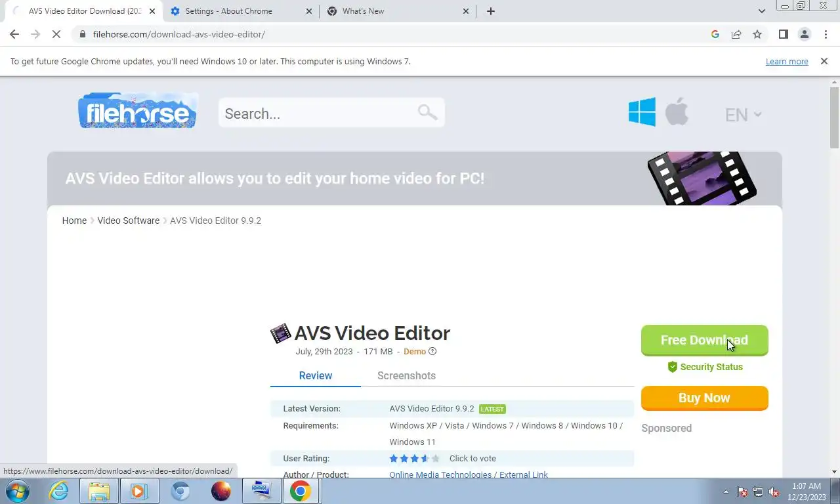Close the AVS Video Editor Download tab

point(152,11)
